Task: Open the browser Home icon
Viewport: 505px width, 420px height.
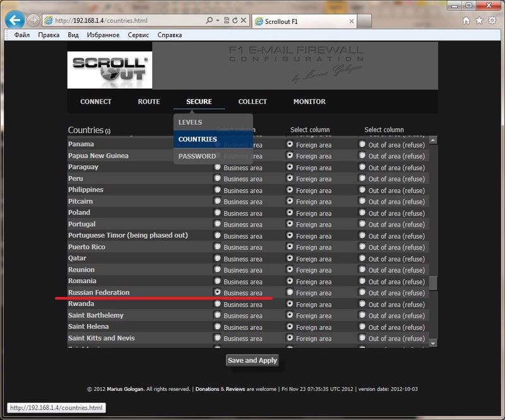Action: [x=466, y=21]
